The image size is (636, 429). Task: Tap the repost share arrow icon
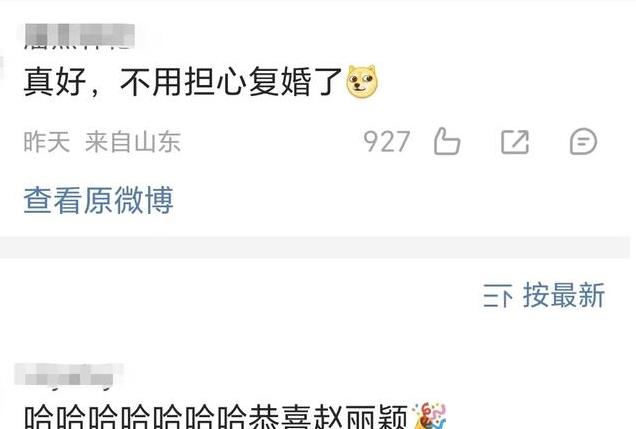click(515, 142)
